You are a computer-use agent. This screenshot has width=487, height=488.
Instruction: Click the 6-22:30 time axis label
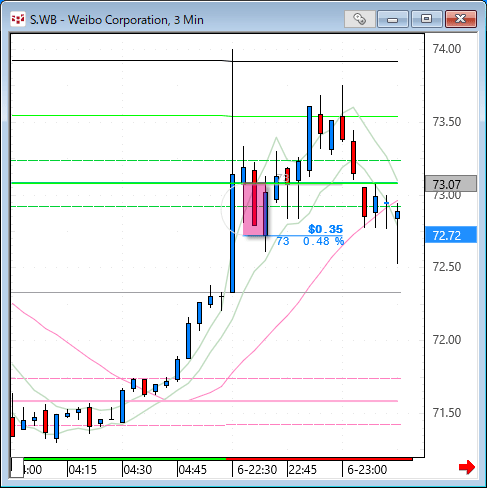pos(257,470)
